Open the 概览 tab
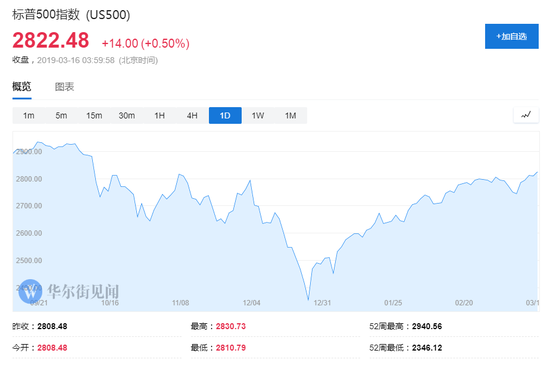Screen dimensions: 550x375 click(22, 86)
